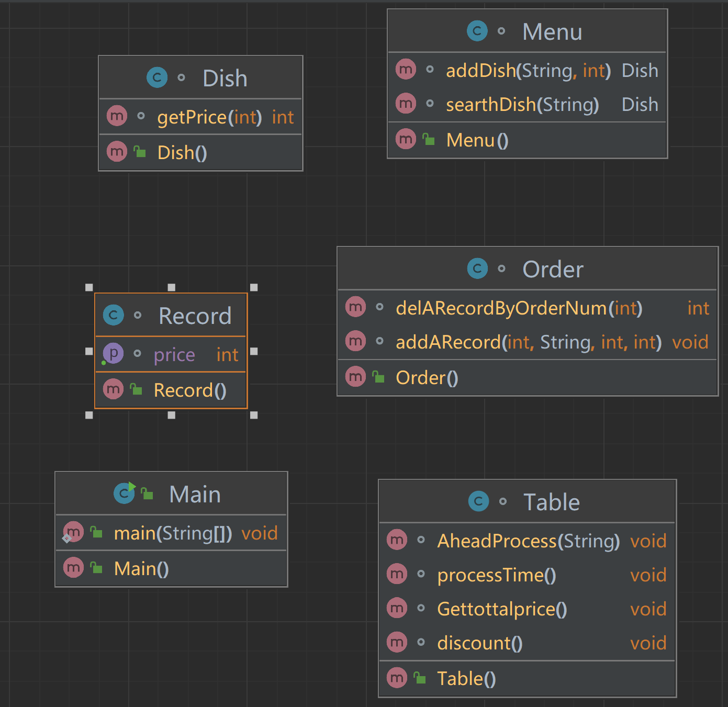The image size is (728, 707).
Task: Select the delARecordByOrderNum(int) method
Action: point(519,308)
